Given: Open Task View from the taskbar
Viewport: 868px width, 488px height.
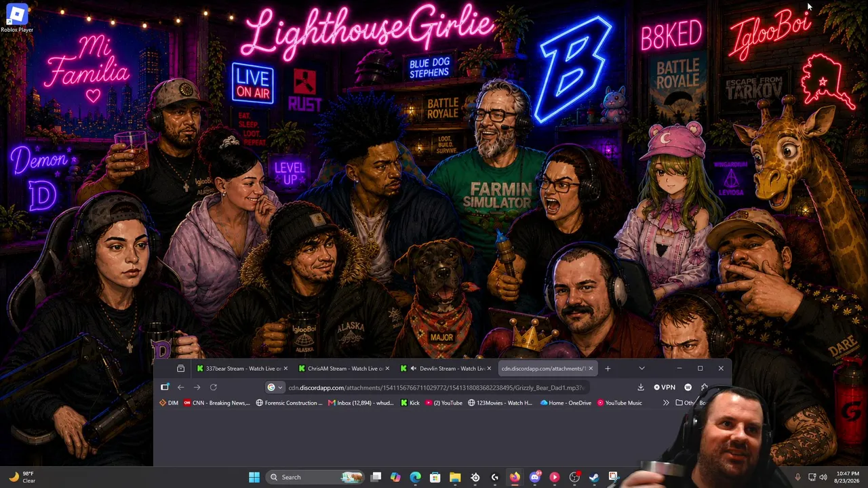Looking at the screenshot, I should [376, 477].
